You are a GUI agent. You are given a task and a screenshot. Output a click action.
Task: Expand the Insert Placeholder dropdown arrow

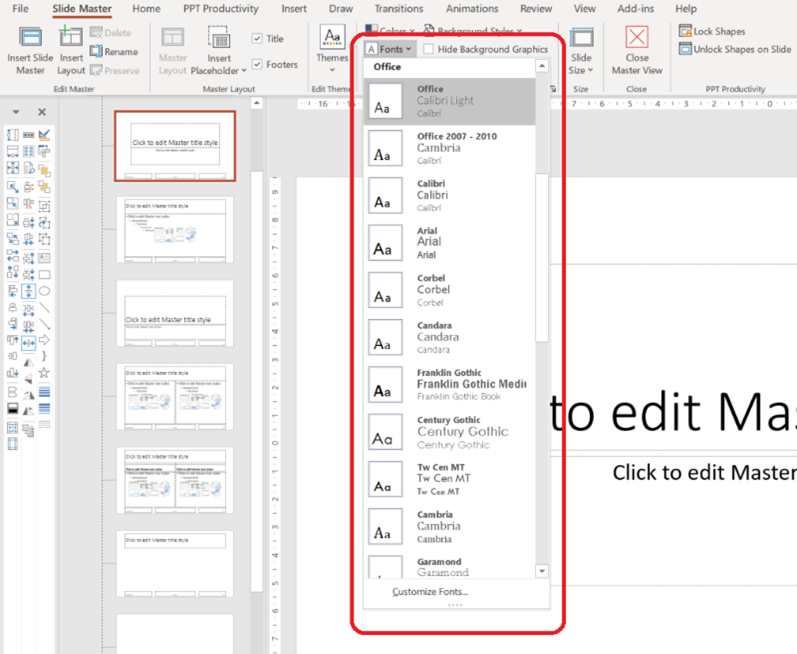(x=244, y=71)
